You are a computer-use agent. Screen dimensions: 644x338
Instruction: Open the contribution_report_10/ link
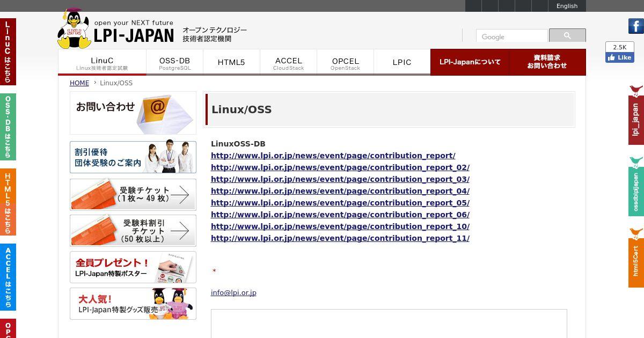click(340, 226)
